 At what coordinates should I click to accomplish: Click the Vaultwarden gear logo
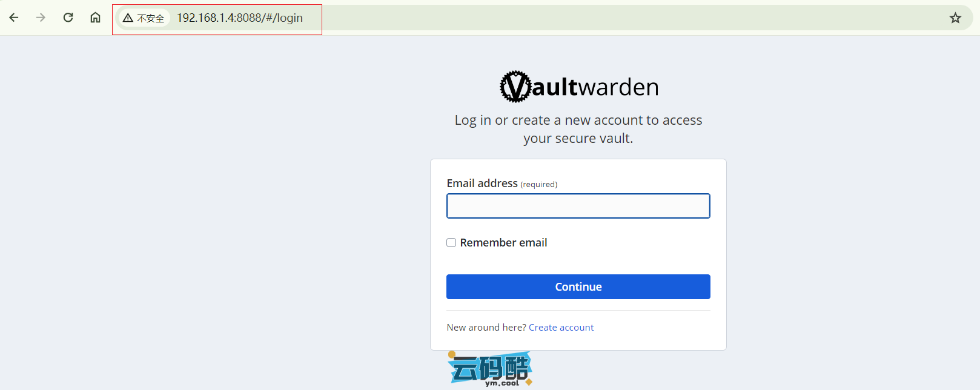[x=516, y=87]
